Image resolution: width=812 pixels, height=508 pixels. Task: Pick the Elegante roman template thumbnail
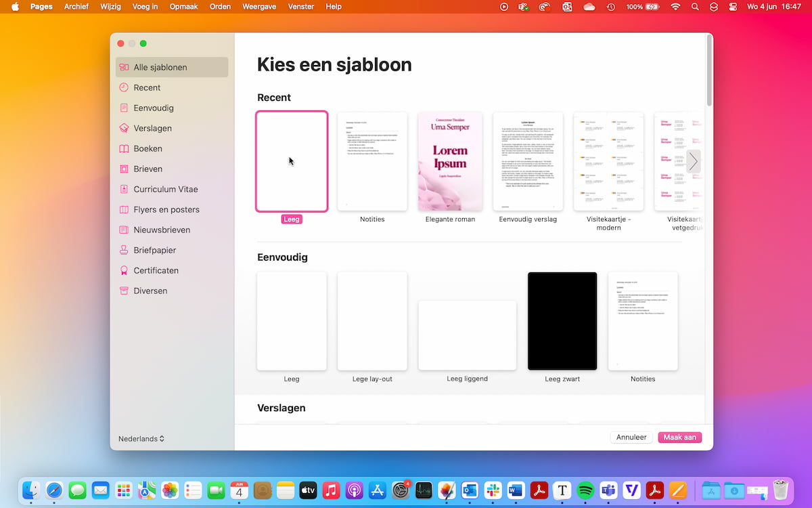(x=450, y=161)
